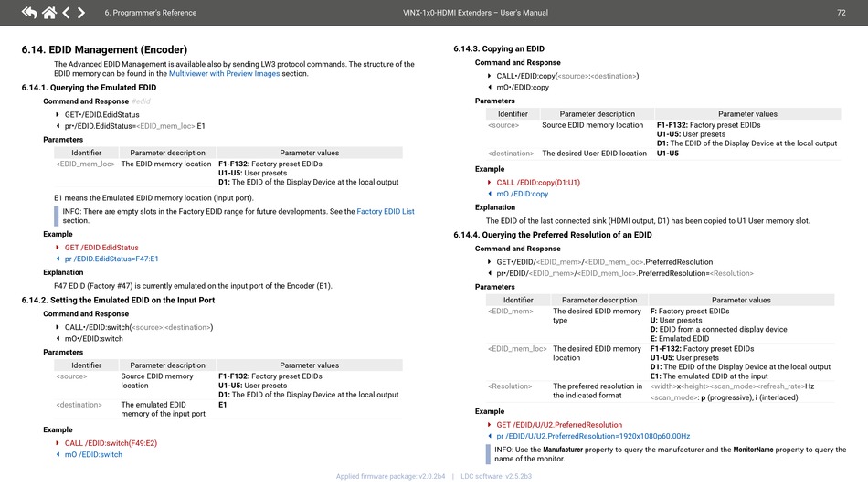Open the Multiviewer with Preview Images link
The width and height of the screenshot is (868, 487).
tap(224, 74)
